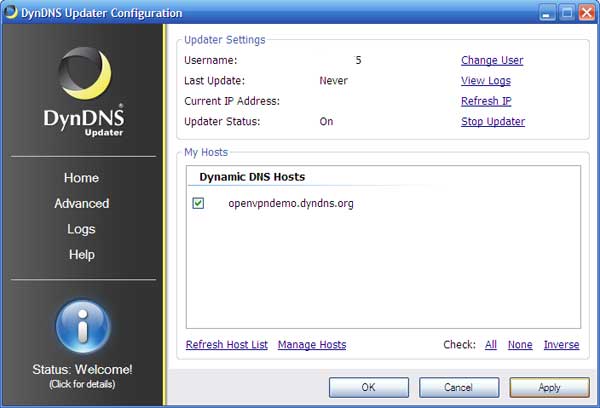Image resolution: width=600 pixels, height=408 pixels.
Task: Click the Inverse check link
Action: point(561,345)
